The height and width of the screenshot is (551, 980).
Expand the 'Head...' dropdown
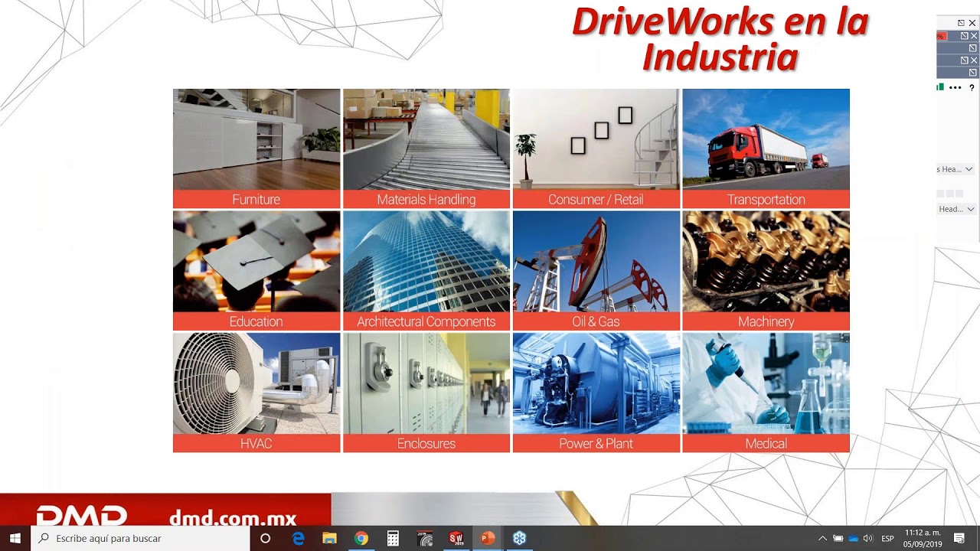click(957, 209)
